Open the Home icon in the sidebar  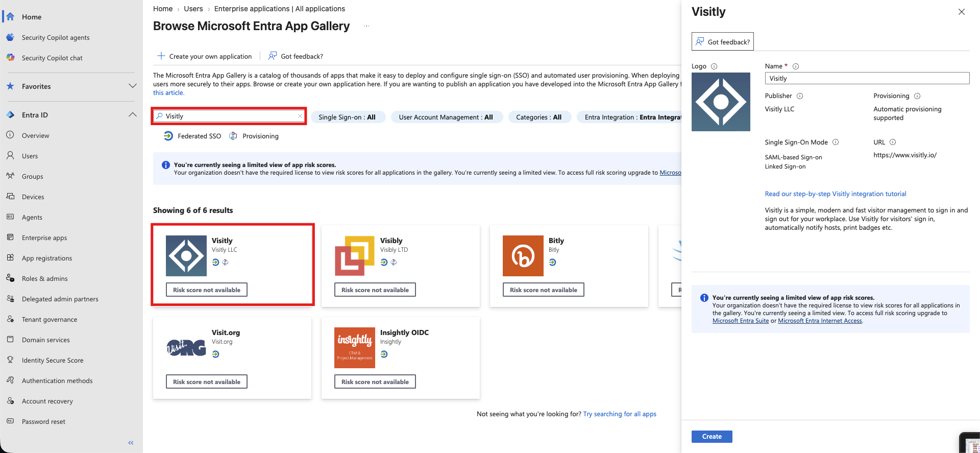click(x=10, y=16)
